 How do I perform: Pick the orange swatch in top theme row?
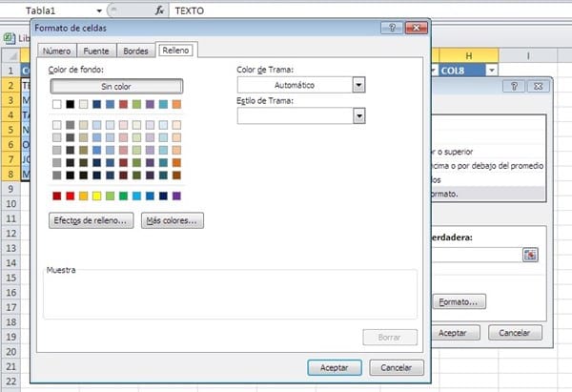click(176, 104)
